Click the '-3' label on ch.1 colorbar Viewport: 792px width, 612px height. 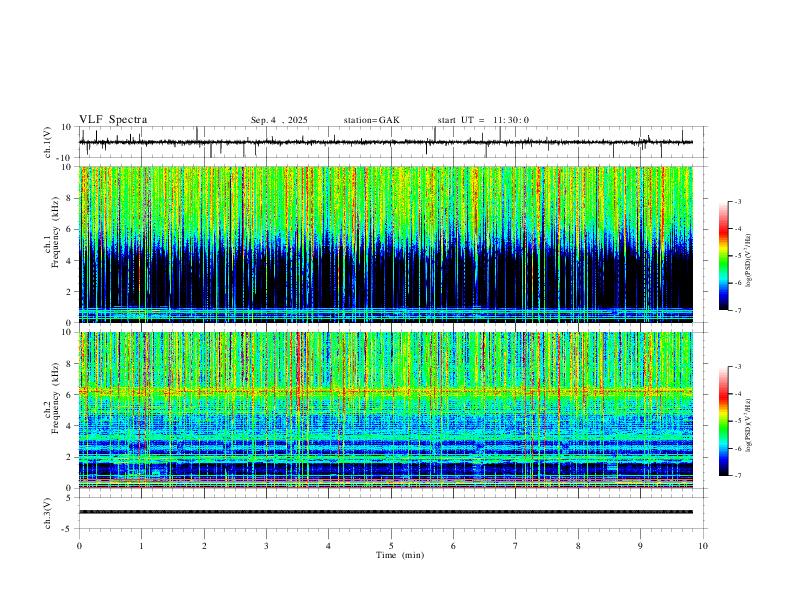(738, 201)
